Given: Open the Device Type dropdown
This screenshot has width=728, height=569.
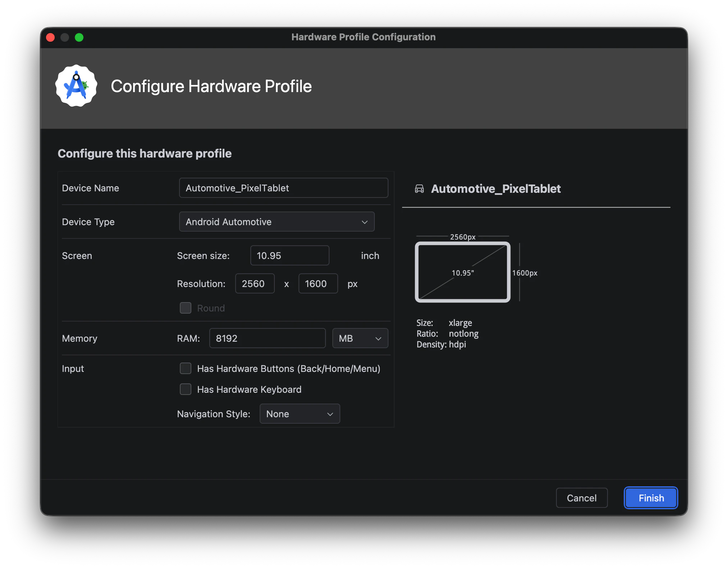Looking at the screenshot, I should [277, 222].
